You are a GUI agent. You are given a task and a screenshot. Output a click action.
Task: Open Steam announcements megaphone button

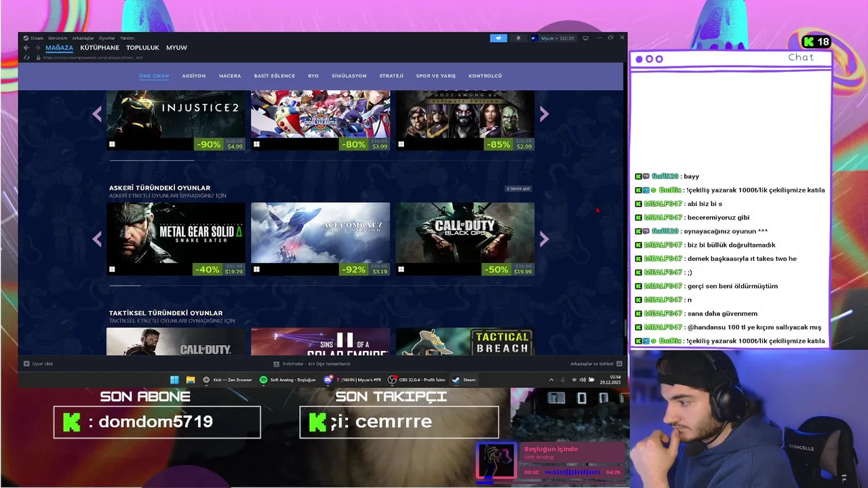point(498,38)
